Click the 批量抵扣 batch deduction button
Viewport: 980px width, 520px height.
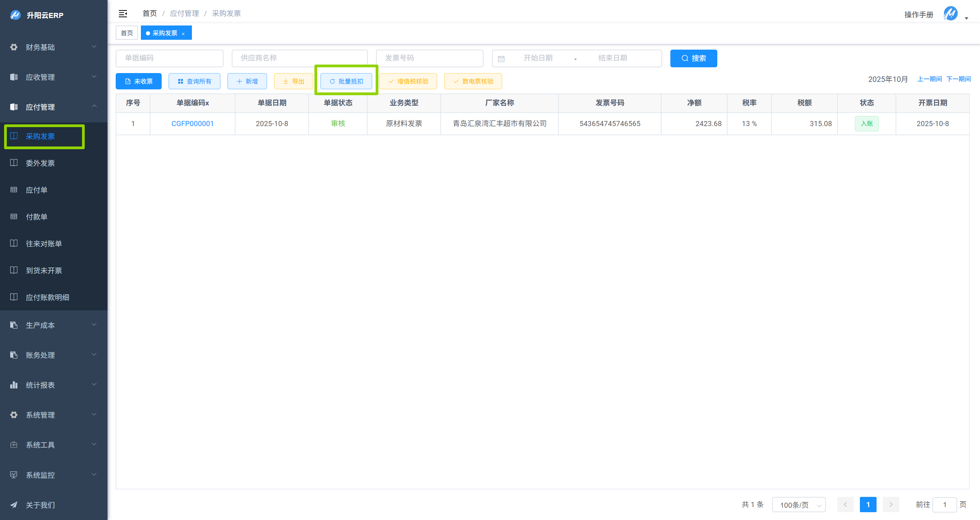pyautogui.click(x=346, y=81)
